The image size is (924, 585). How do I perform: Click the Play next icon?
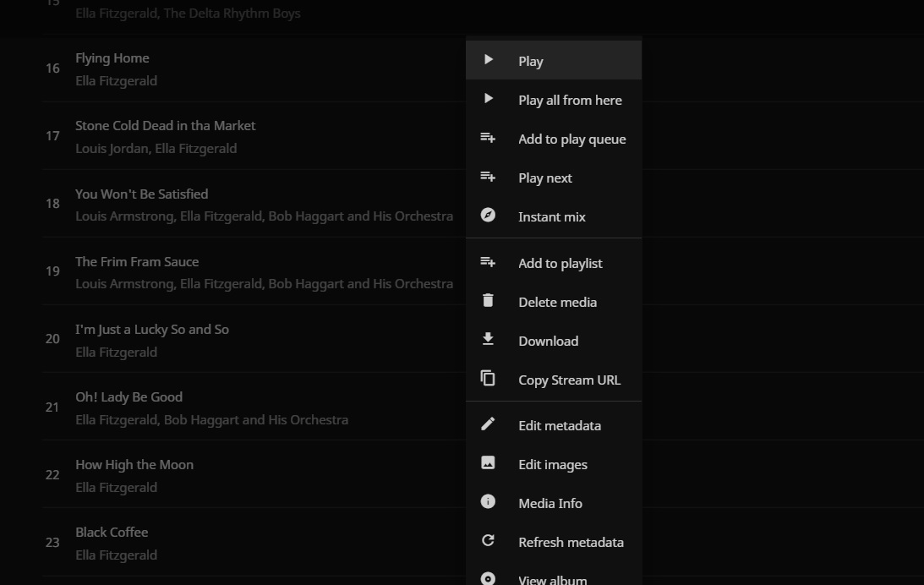click(488, 176)
